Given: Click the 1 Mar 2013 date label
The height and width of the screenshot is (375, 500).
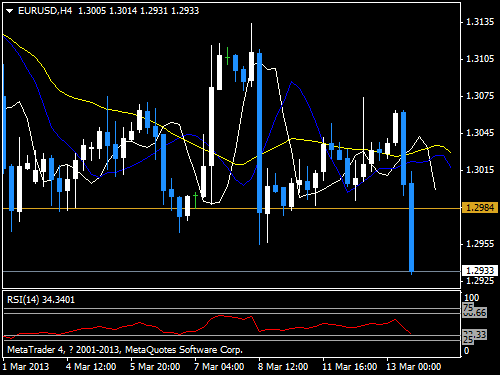Looking at the screenshot, I should click(26, 367).
